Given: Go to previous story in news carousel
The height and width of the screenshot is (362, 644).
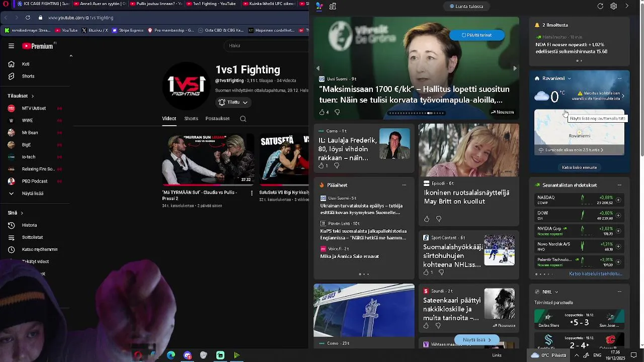Looking at the screenshot, I should click(x=318, y=68).
